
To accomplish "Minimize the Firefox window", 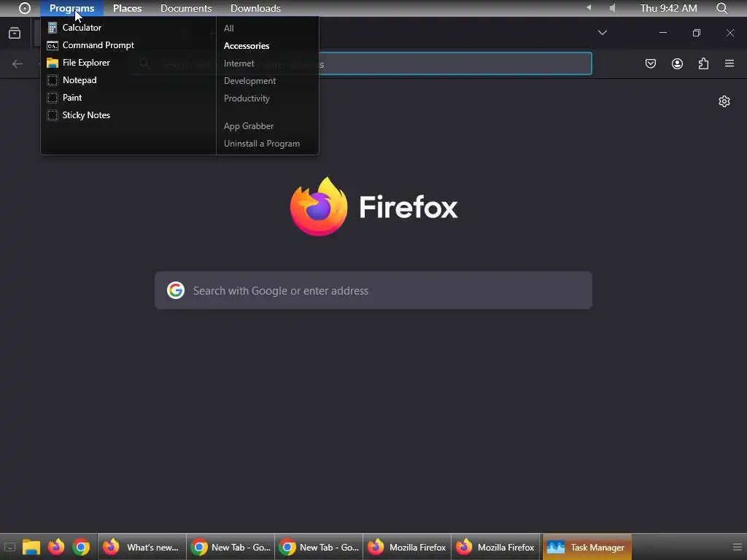I will [662, 33].
